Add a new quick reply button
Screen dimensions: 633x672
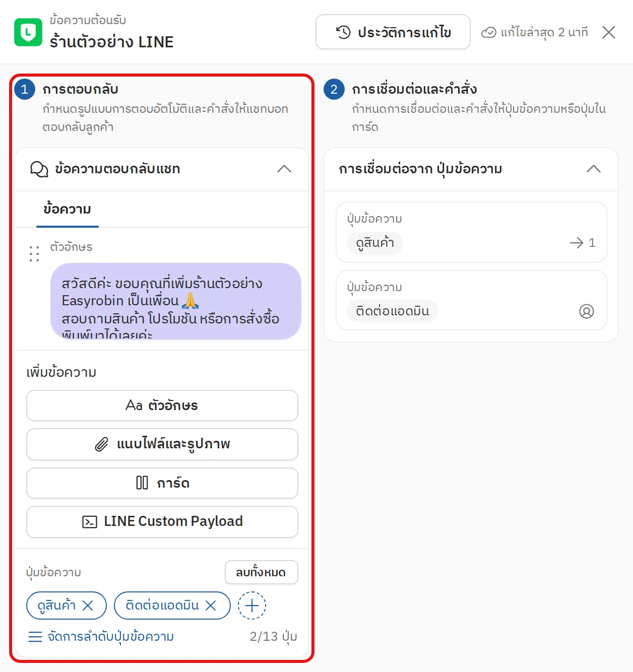[252, 606]
